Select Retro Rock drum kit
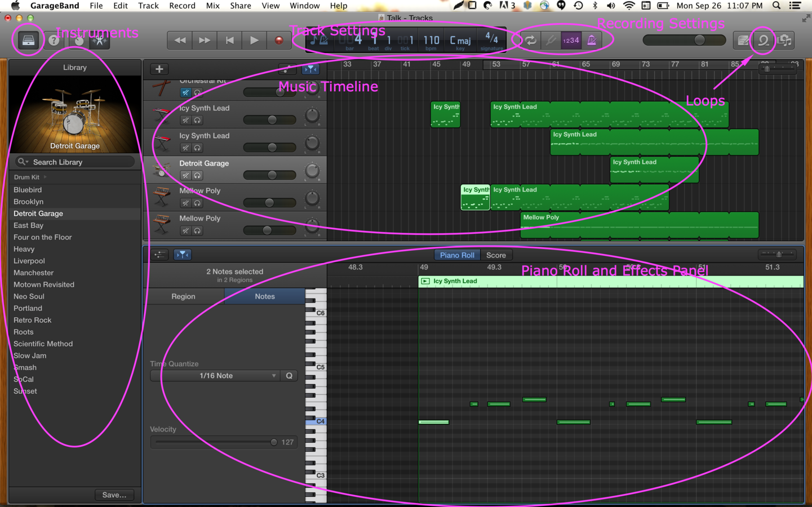 pos(32,320)
